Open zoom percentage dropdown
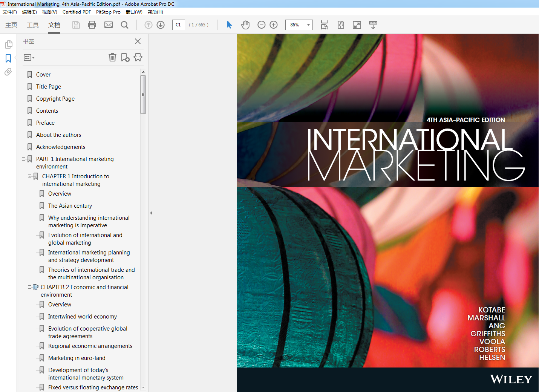 [x=308, y=25]
